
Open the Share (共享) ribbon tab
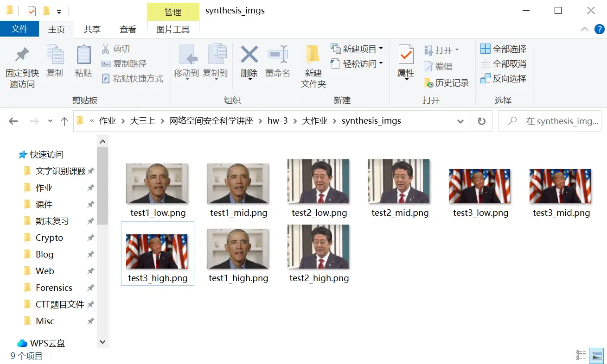click(92, 29)
